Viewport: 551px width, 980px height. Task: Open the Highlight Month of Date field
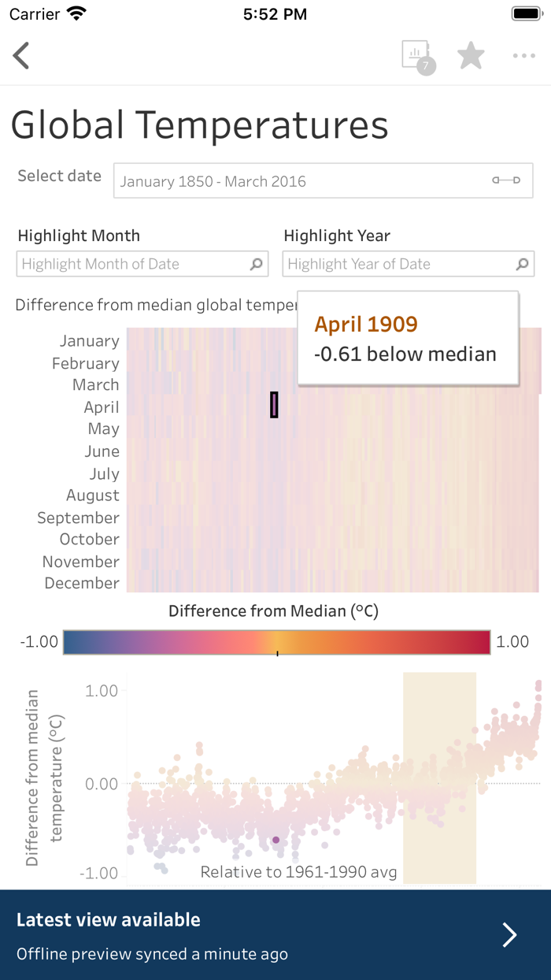[134, 264]
